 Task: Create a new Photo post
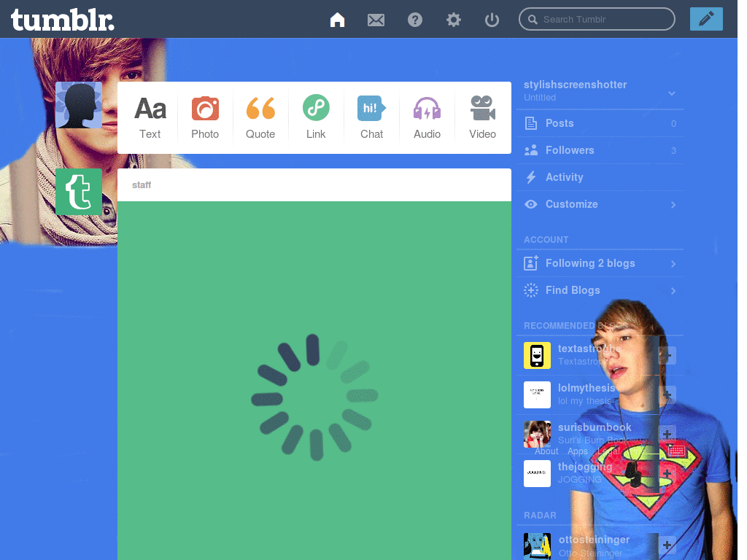click(x=205, y=117)
